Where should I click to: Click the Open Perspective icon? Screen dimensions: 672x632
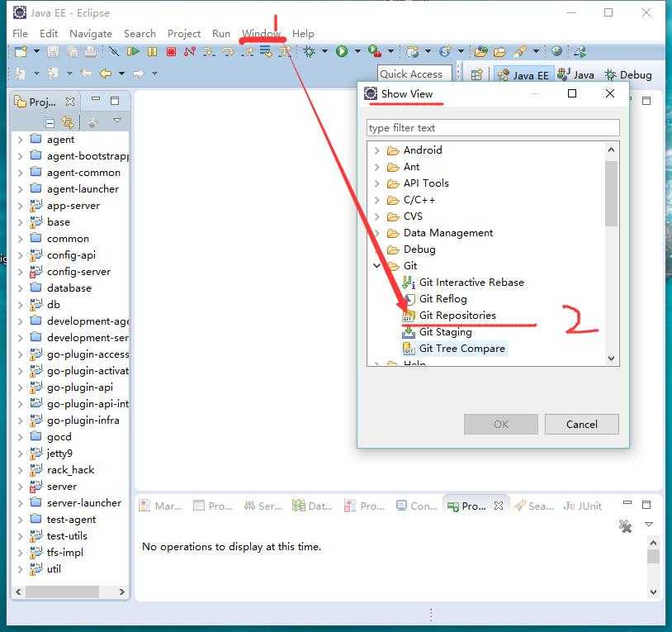[x=476, y=75]
